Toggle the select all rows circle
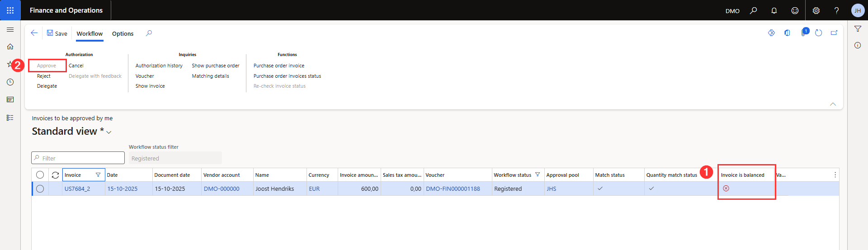The width and height of the screenshot is (868, 250). [x=40, y=175]
